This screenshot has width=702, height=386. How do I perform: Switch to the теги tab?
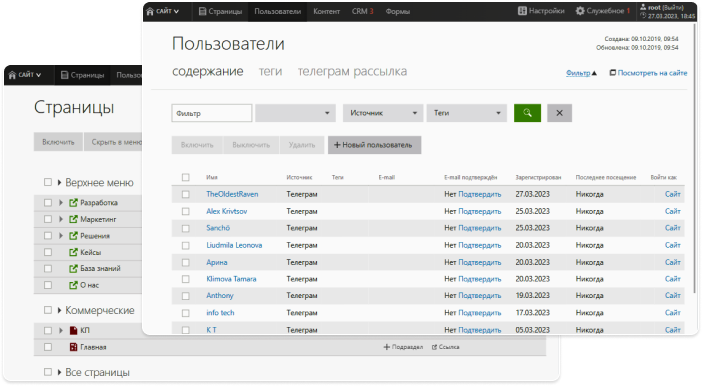[270, 71]
